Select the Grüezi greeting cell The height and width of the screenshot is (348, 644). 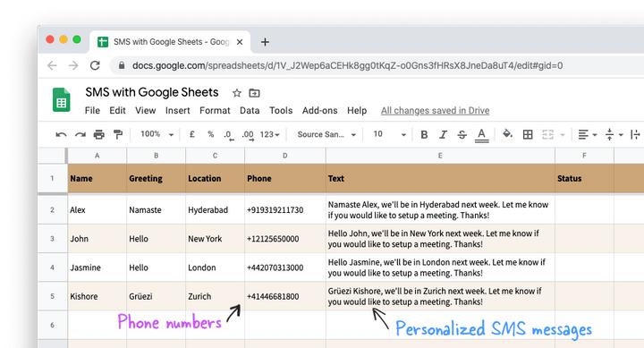[x=156, y=296]
